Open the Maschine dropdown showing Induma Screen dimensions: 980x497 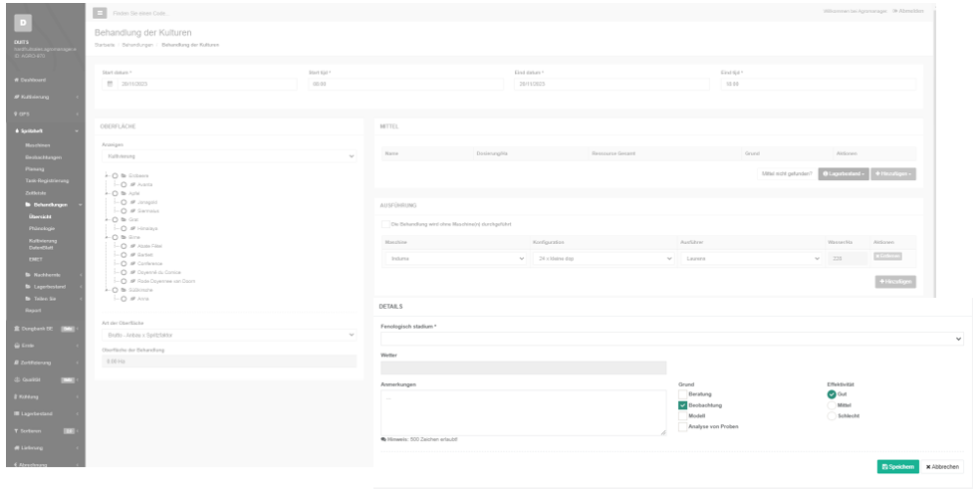pyautogui.click(x=455, y=258)
